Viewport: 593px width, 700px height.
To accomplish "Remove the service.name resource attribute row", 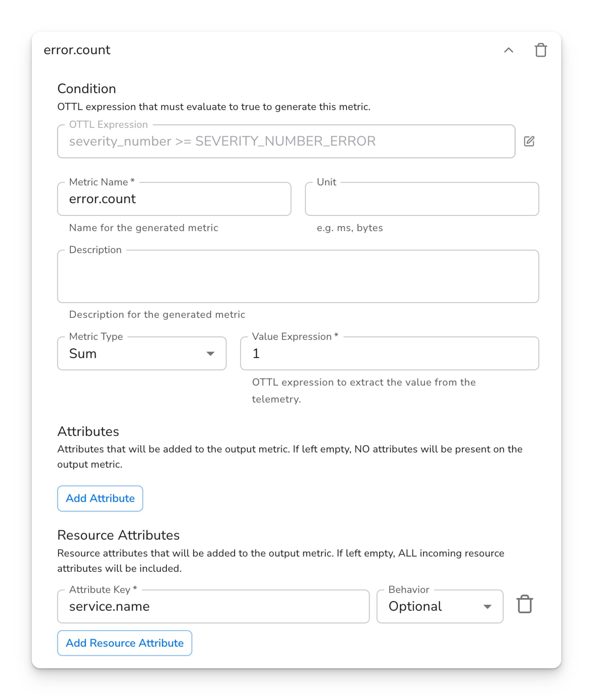I will coord(524,604).
